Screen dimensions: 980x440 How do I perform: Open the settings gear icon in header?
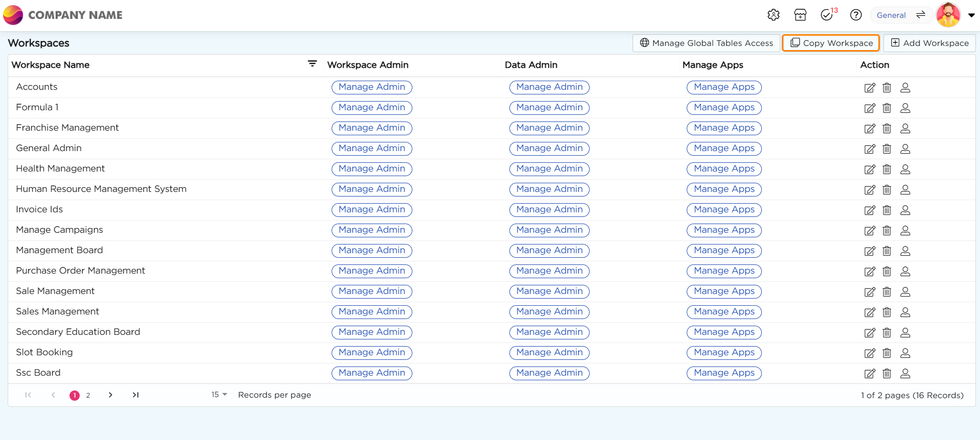(773, 15)
